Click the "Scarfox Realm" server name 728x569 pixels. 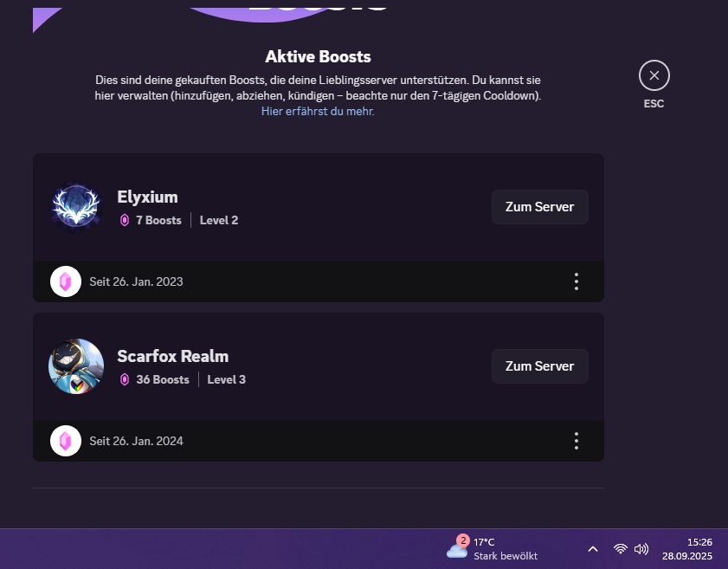click(173, 356)
